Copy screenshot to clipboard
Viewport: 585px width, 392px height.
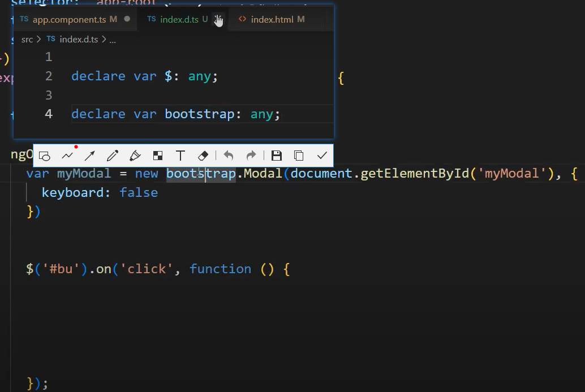pos(299,156)
